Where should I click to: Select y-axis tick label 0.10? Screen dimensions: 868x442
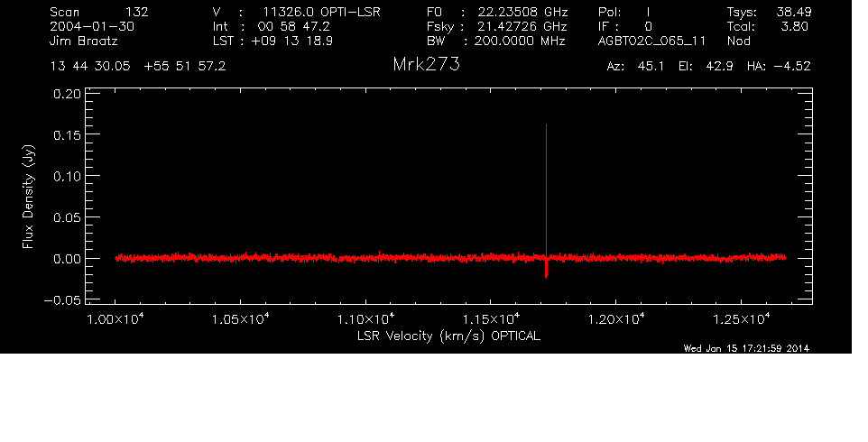pyautogui.click(x=67, y=176)
